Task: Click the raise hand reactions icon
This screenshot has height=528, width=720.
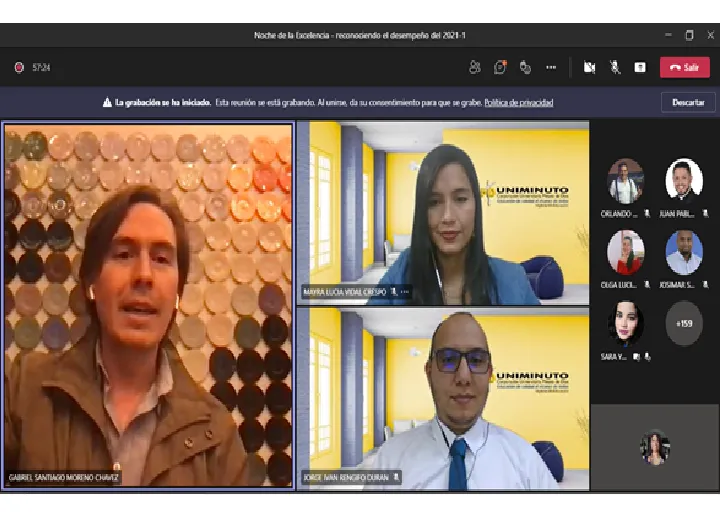Action: 525,67
